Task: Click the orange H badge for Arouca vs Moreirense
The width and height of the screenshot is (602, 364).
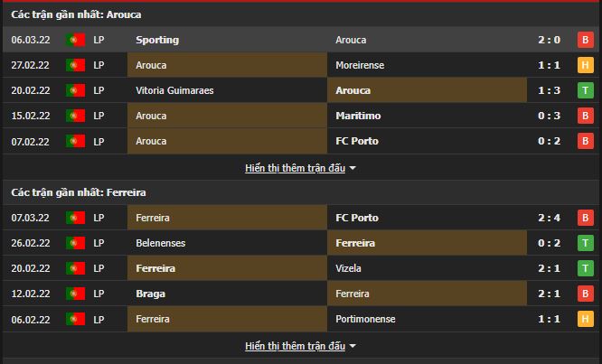Action: (585, 65)
